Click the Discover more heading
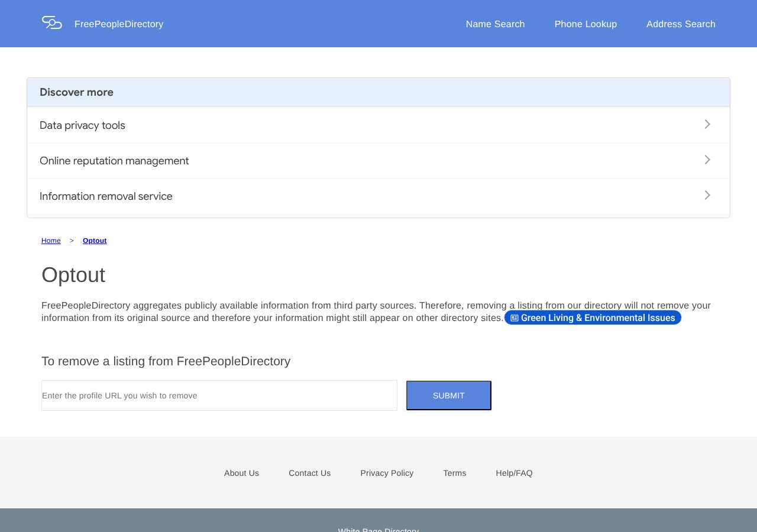757x532 pixels. [x=76, y=92]
